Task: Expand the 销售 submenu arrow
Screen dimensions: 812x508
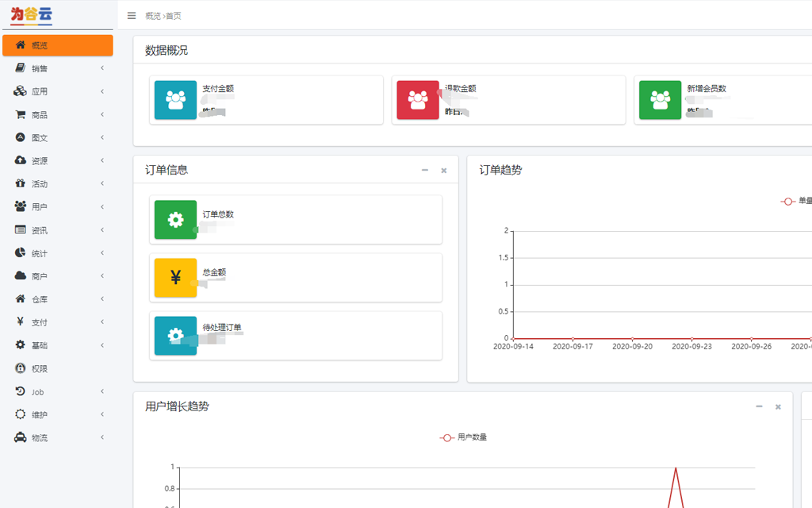Action: coord(102,68)
